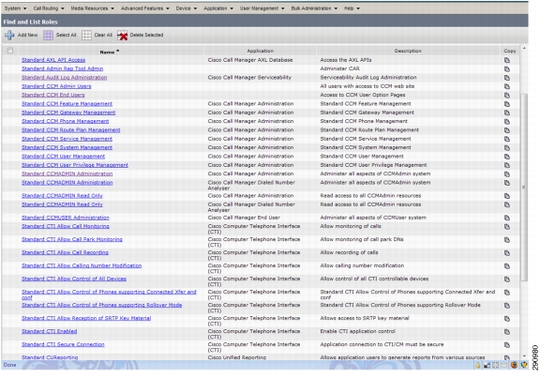Copy the Standard Audit Log Administration role

click(x=507, y=78)
